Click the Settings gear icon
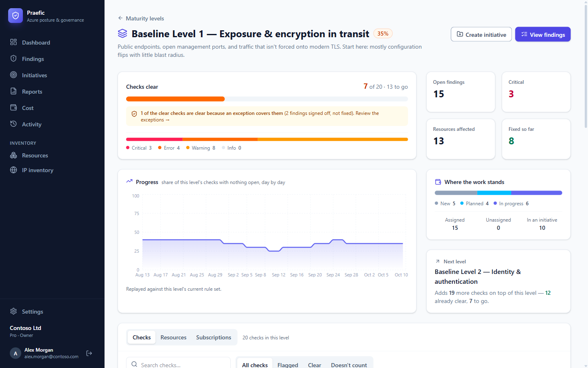This screenshot has width=588, height=368. [x=13, y=311]
